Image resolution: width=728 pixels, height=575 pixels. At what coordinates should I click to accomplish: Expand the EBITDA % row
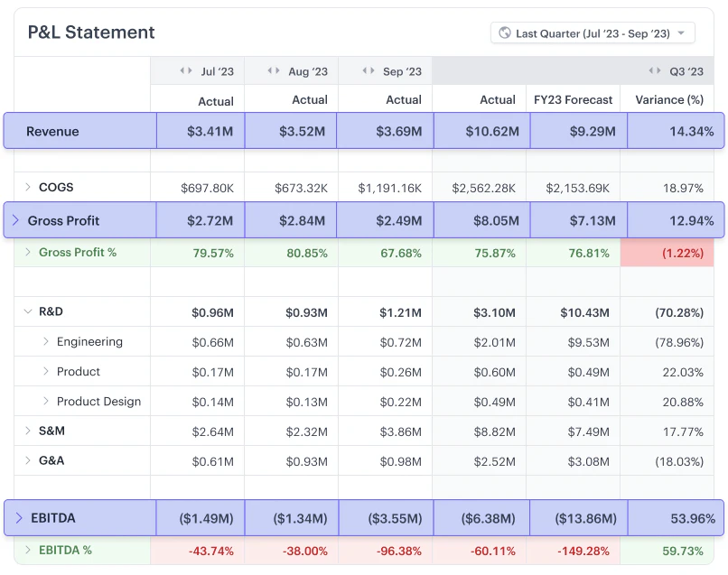(x=28, y=551)
